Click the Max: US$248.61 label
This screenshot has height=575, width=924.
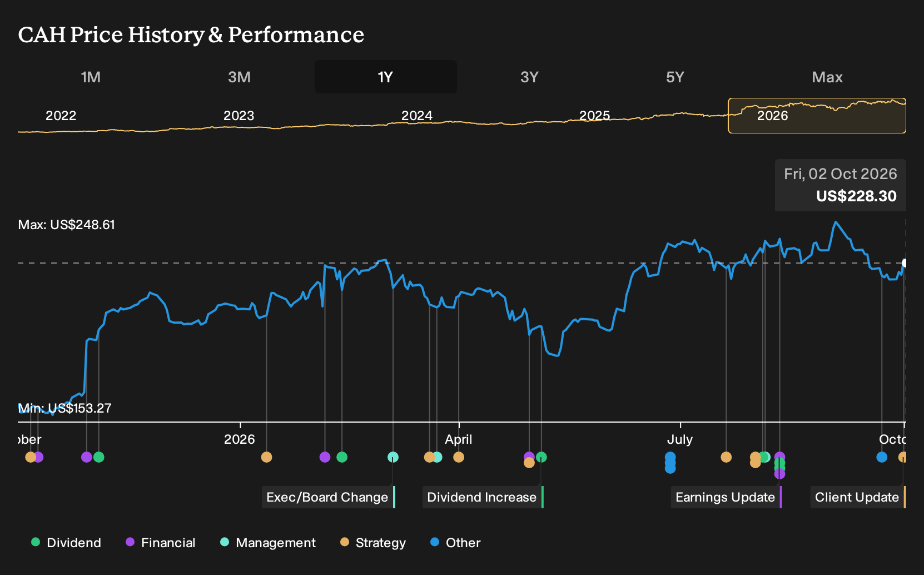(67, 225)
